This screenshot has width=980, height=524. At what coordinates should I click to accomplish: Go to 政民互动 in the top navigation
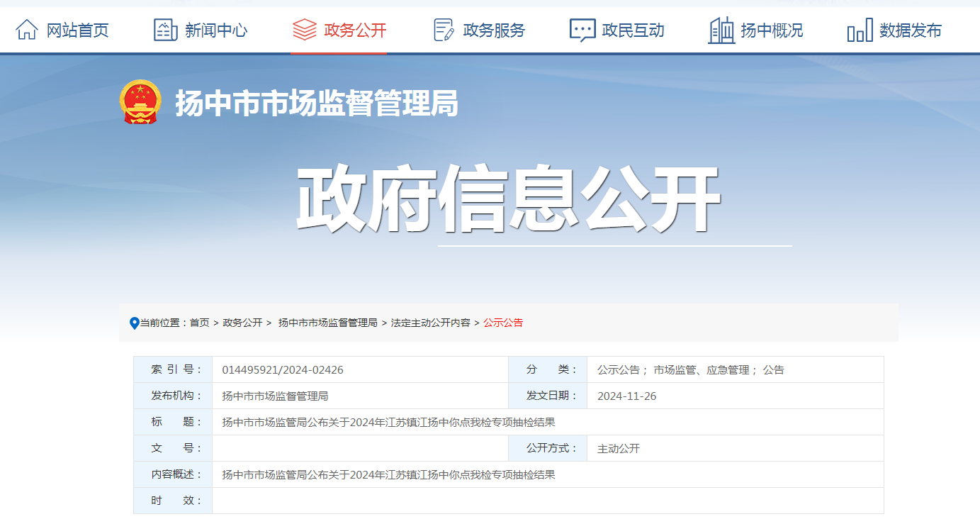[633, 30]
